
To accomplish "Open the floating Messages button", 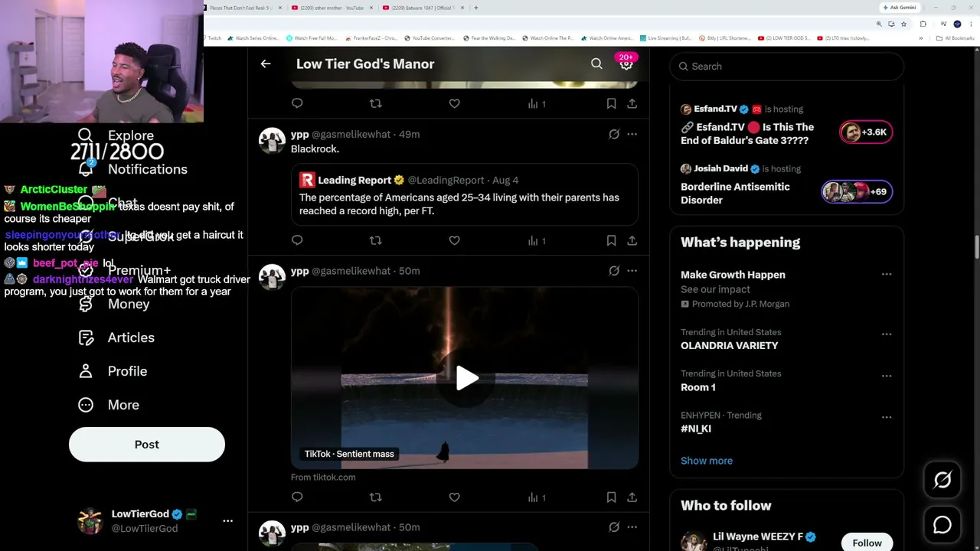I will [x=942, y=525].
